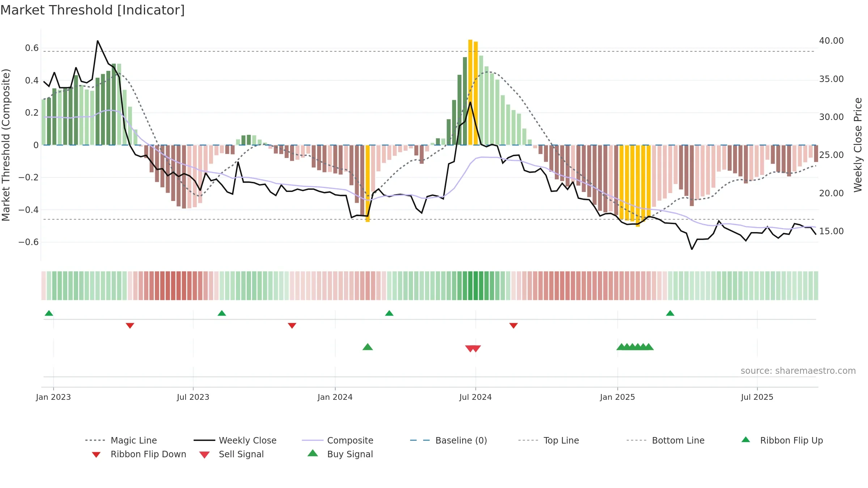Toggle the Composite legend entry

pyautogui.click(x=337, y=440)
